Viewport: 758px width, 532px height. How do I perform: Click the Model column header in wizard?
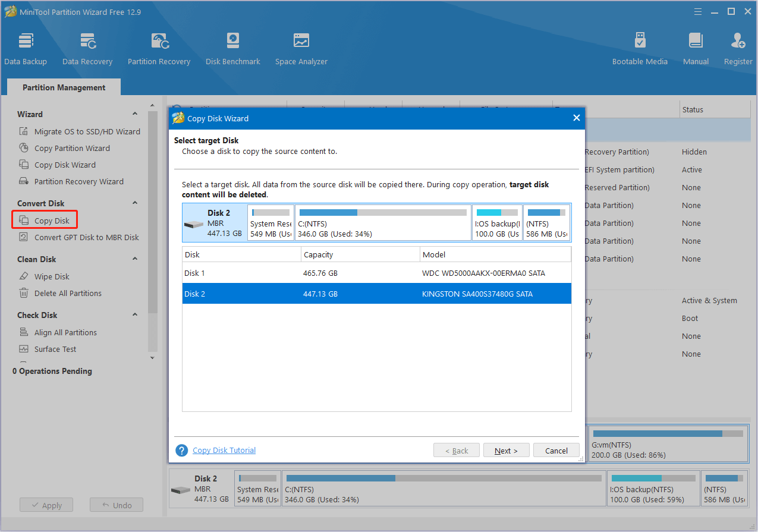[x=495, y=254]
